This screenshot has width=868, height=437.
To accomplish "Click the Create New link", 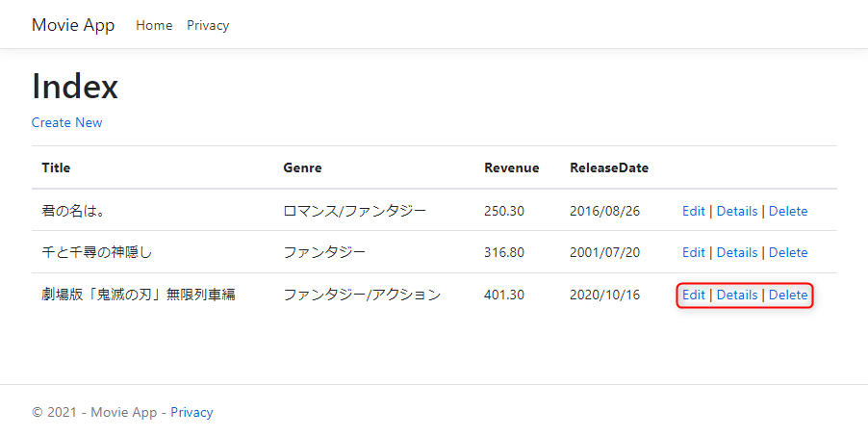I will pyautogui.click(x=67, y=122).
